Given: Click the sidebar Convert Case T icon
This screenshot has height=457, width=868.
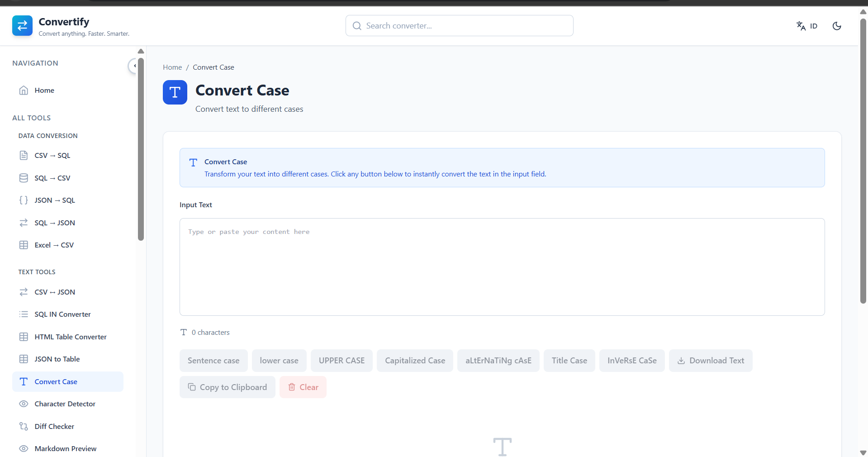Looking at the screenshot, I should click(24, 381).
